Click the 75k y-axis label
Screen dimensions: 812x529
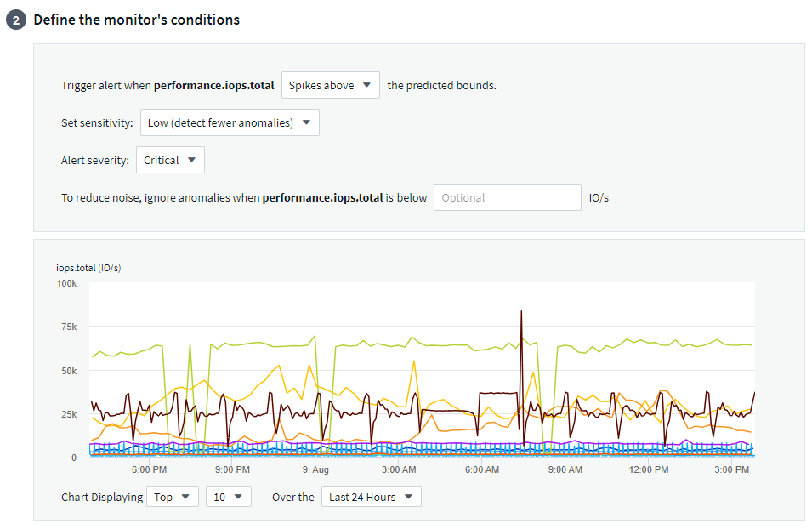[68, 327]
